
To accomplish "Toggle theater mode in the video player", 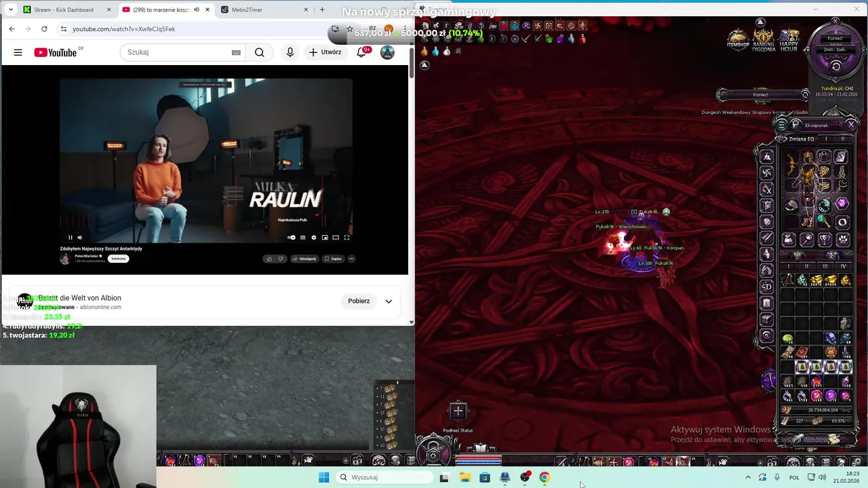I will 336,237.
